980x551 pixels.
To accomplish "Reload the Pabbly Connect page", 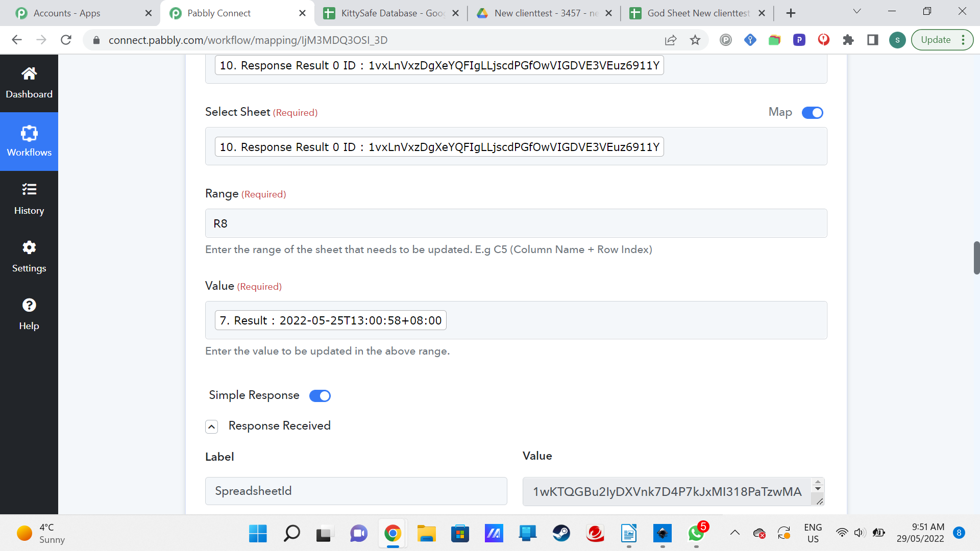I will point(66,40).
